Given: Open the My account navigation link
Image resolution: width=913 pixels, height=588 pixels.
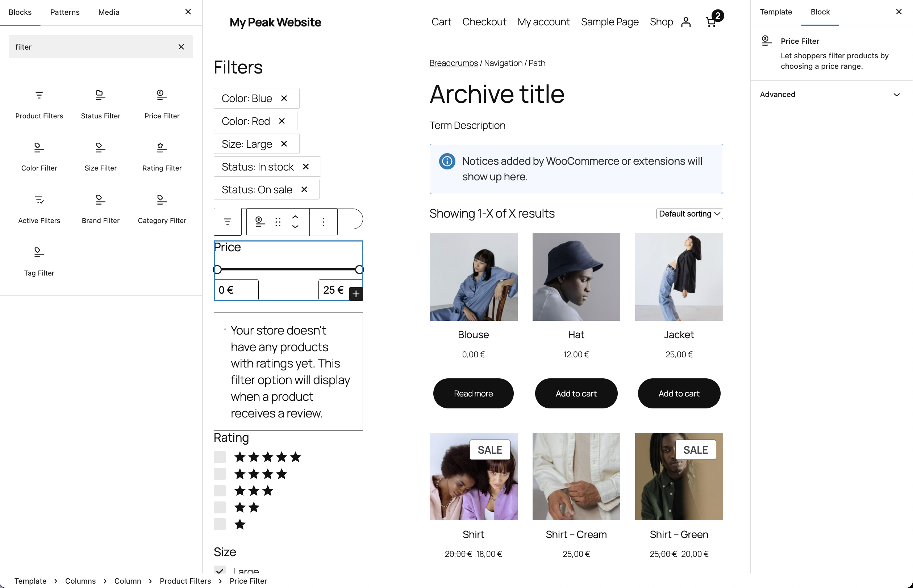Looking at the screenshot, I should 543,22.
